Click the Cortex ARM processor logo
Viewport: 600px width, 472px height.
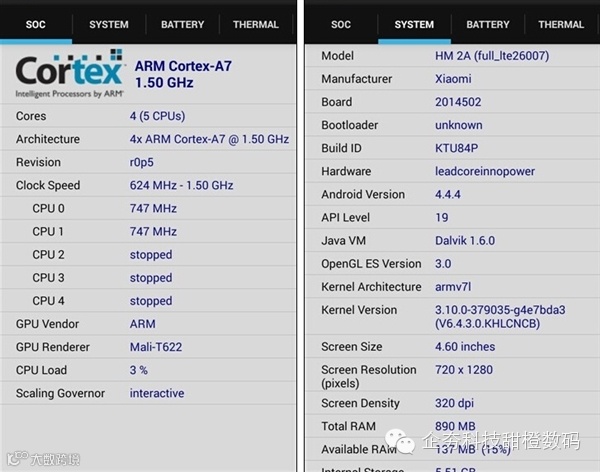69,73
